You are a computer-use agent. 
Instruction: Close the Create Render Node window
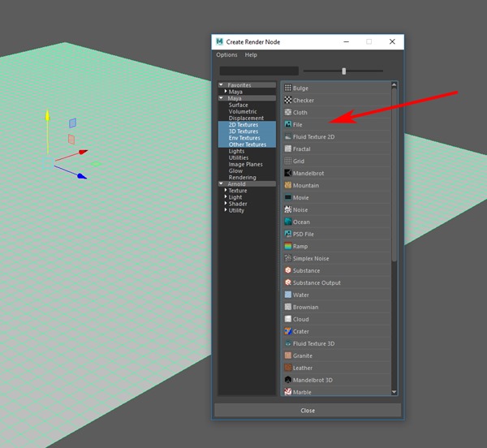[392, 41]
